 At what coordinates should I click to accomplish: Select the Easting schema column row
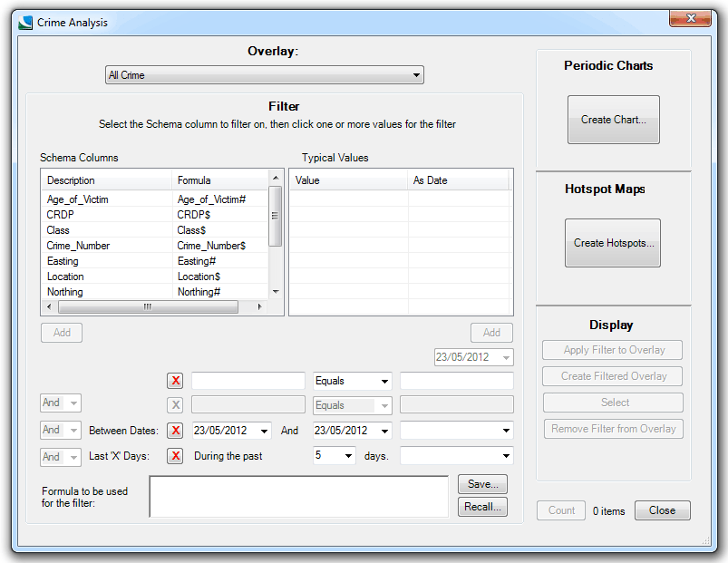pyautogui.click(x=155, y=261)
